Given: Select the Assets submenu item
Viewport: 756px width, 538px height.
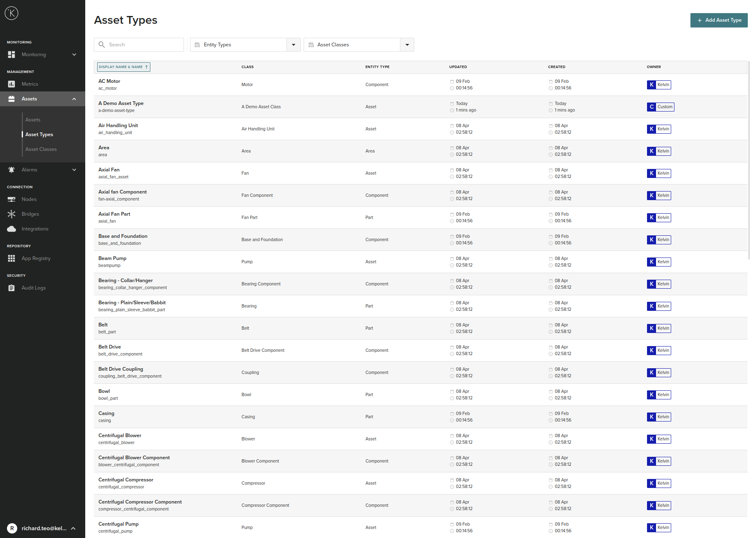Looking at the screenshot, I should [x=33, y=120].
